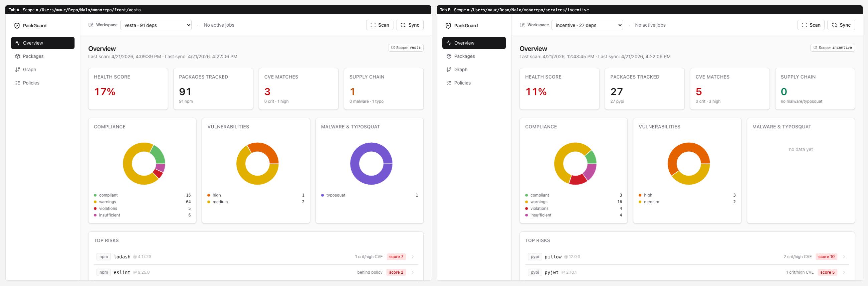This screenshot has height=286, width=868.
Task: Click the Workspace tree icon in Tab B header
Action: [522, 25]
